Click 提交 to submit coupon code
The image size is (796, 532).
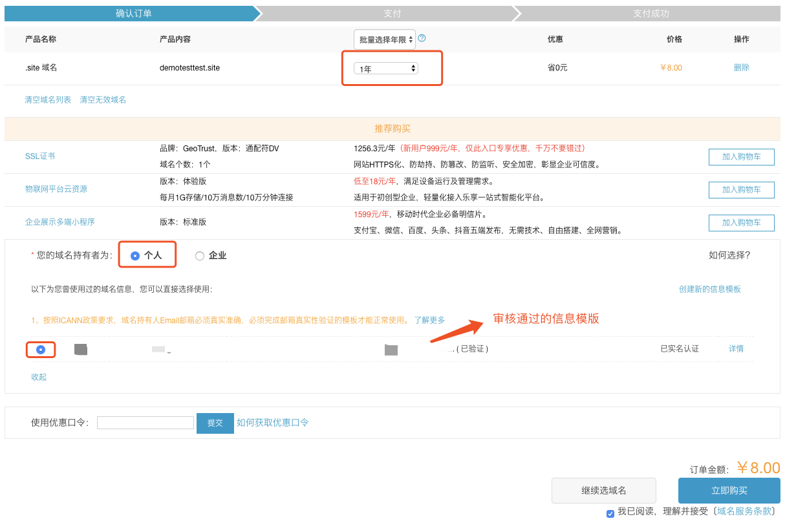click(215, 423)
